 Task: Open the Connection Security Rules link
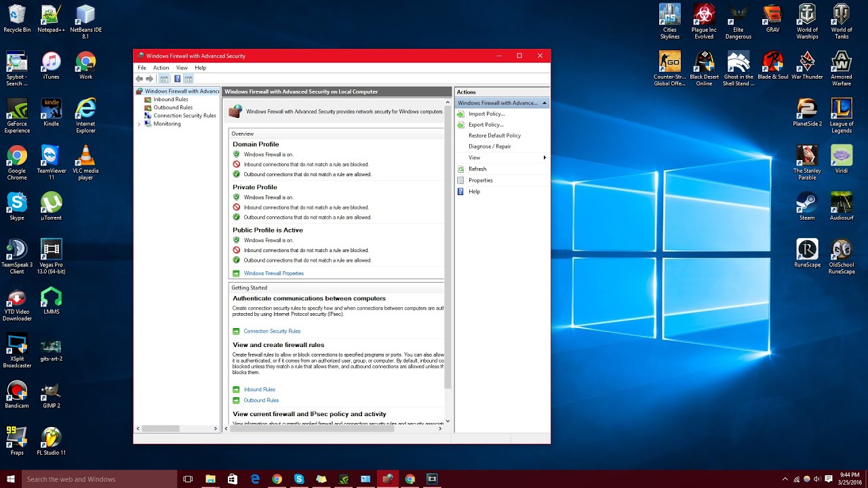[x=272, y=331]
